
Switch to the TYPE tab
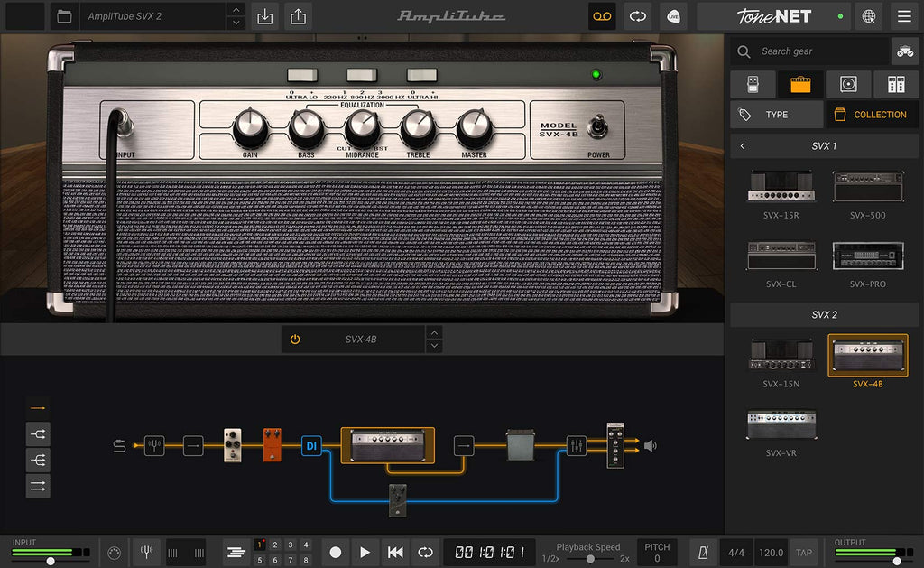776,115
